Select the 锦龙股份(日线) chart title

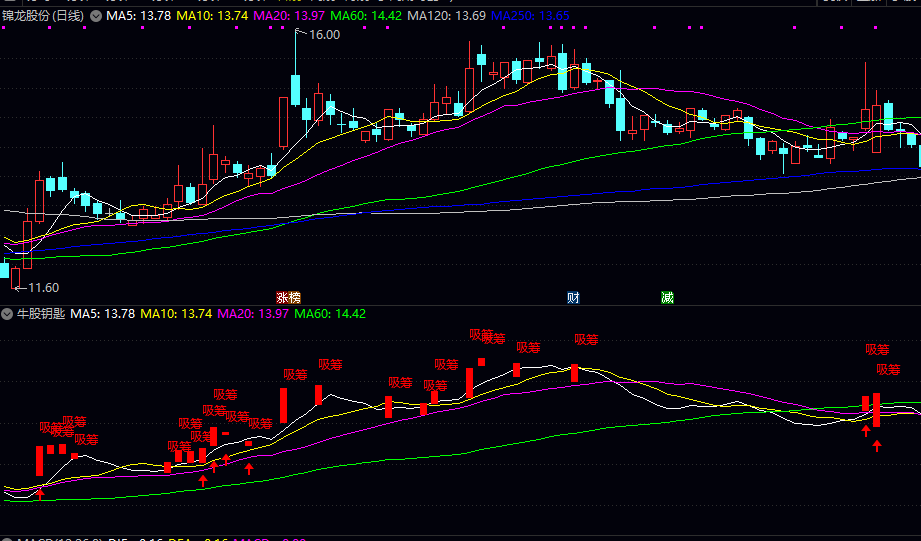click(43, 16)
